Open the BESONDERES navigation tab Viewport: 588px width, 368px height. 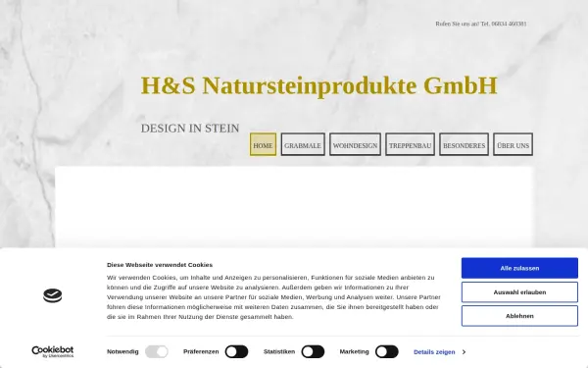(464, 144)
